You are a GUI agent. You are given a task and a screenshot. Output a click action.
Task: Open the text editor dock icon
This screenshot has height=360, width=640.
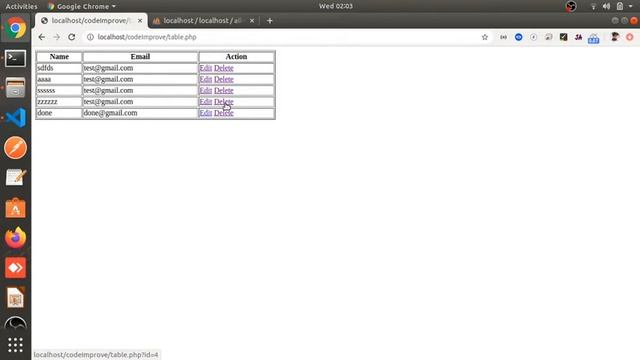coord(16,178)
